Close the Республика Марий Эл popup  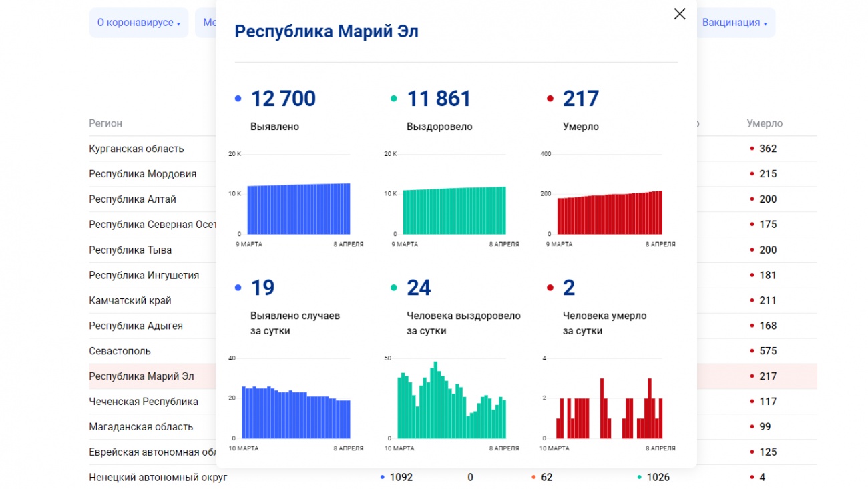(x=679, y=14)
